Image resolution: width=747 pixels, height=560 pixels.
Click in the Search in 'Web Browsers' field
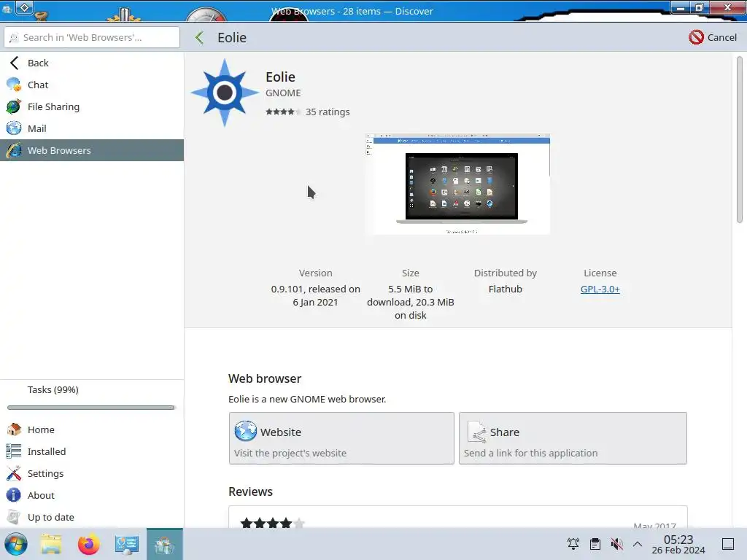coord(92,37)
